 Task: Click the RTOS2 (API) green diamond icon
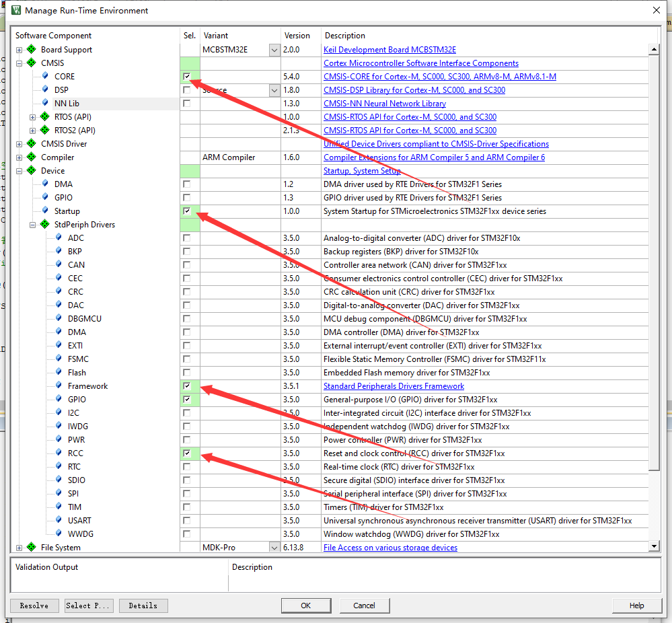coord(44,130)
